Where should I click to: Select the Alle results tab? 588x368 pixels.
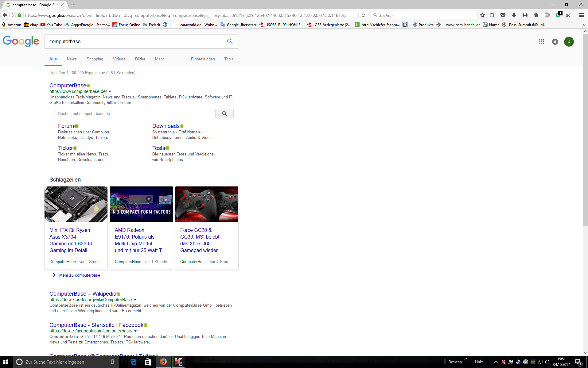point(53,59)
